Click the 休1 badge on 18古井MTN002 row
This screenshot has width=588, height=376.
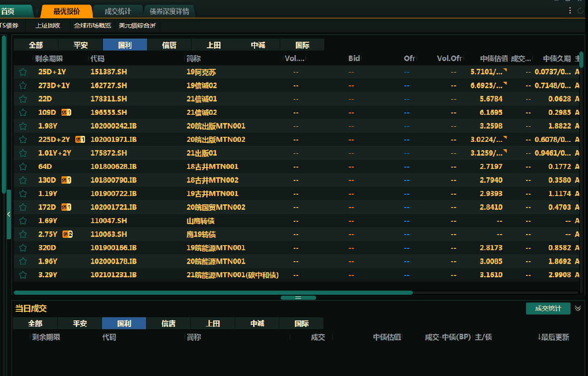tap(66, 180)
